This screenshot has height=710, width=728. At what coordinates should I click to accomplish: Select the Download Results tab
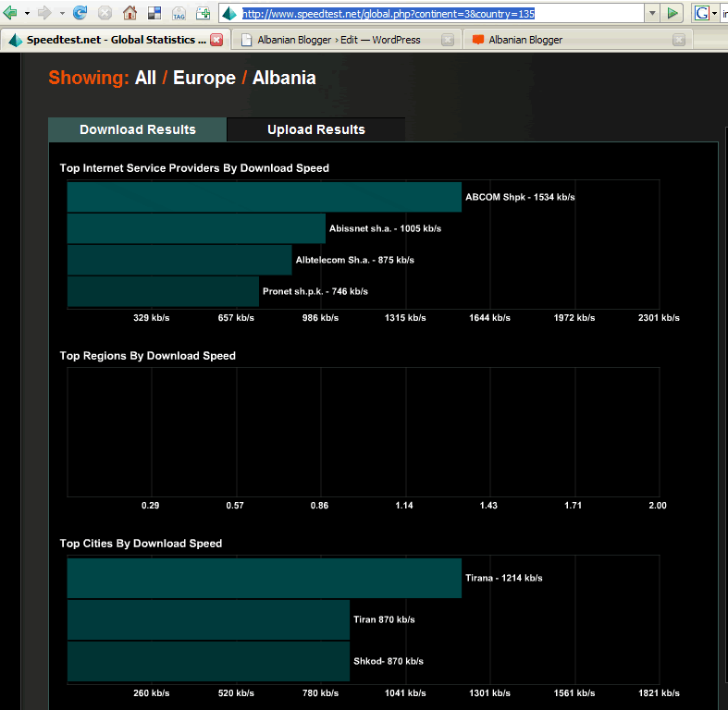138,129
